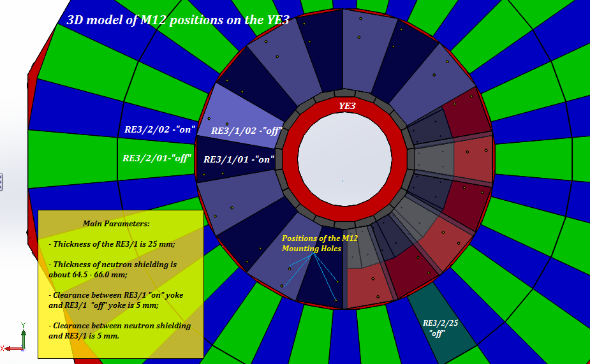590x364 pixels.
Task: Select the RE3/2/25 "off" teal sector label
Action: coord(440,328)
